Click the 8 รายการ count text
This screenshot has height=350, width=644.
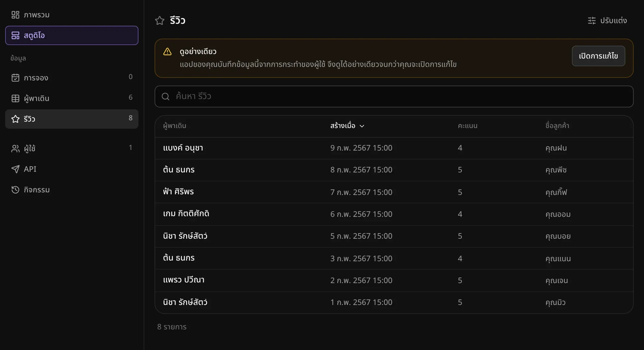(x=172, y=327)
